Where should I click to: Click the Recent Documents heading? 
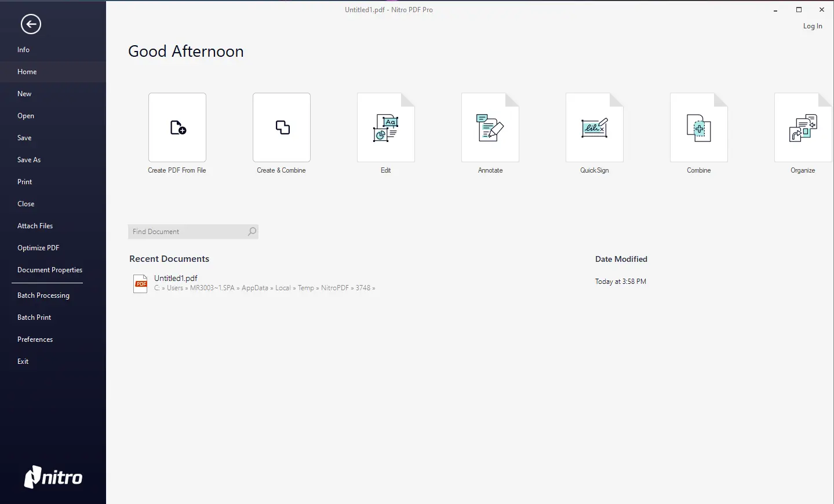169,259
